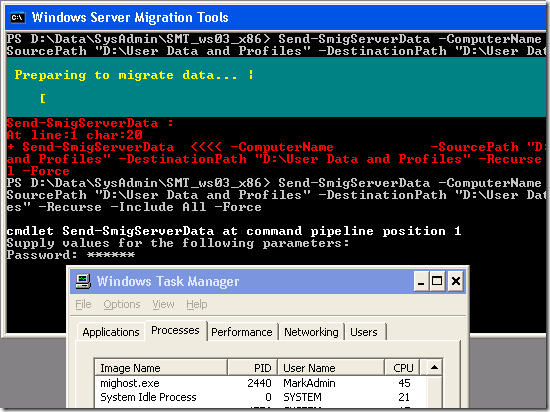This screenshot has height=412, width=550.
Task: Close the Windows Task Manager window
Action: pyautogui.click(x=456, y=281)
